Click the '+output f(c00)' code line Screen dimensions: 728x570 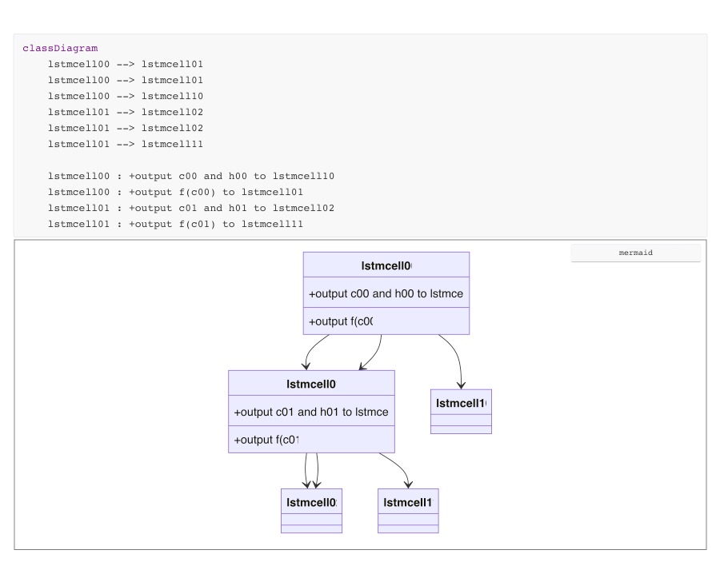tap(180, 192)
